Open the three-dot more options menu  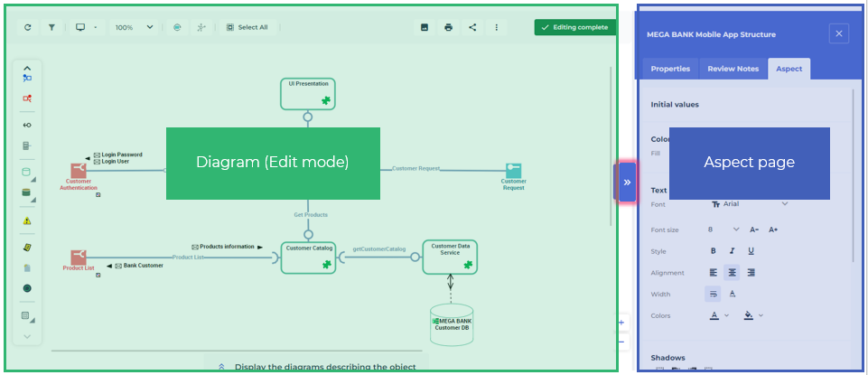(496, 27)
